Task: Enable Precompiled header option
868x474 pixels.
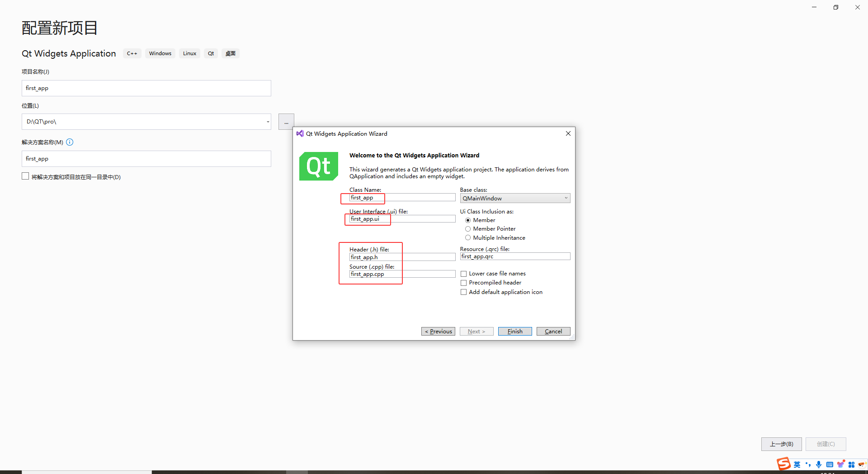Action: pyautogui.click(x=463, y=283)
